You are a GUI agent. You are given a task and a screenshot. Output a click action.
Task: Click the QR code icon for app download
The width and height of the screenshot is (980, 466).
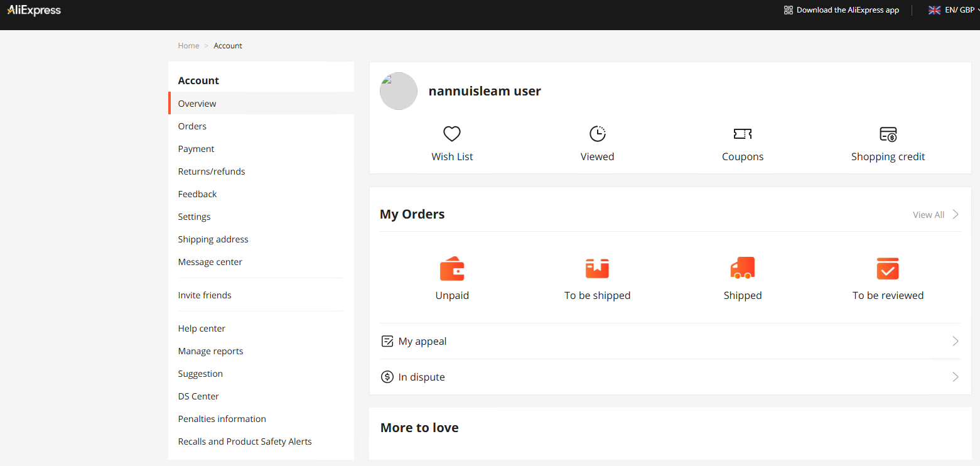tap(789, 10)
